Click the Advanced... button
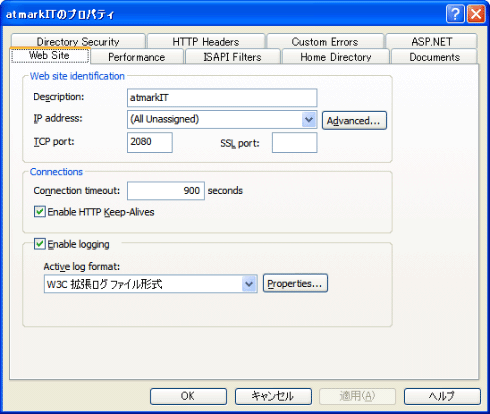The height and width of the screenshot is (414, 490). click(x=354, y=120)
